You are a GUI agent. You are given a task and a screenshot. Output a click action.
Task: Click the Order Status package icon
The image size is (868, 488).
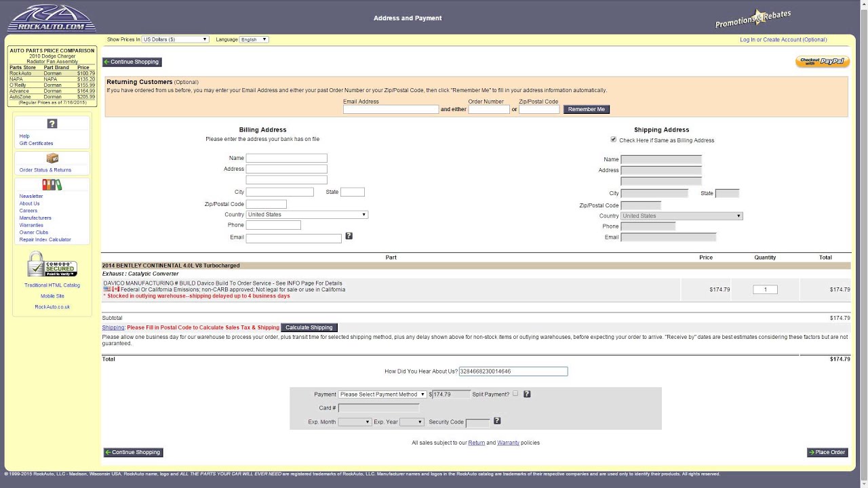52,159
